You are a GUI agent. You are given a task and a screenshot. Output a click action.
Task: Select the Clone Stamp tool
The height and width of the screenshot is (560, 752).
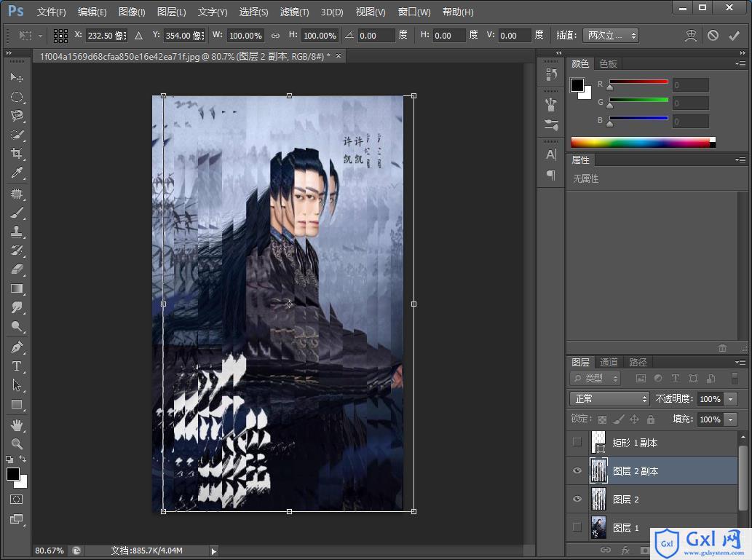tap(16, 232)
